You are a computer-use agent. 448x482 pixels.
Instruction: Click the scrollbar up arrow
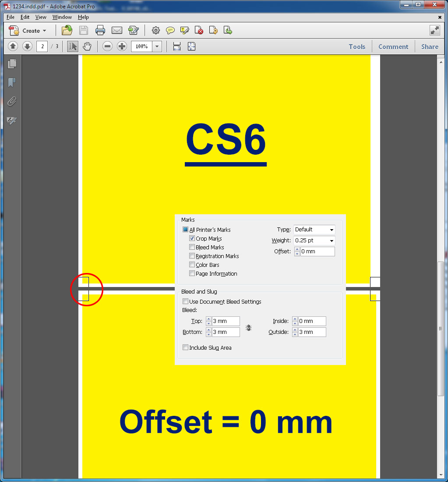(441, 62)
